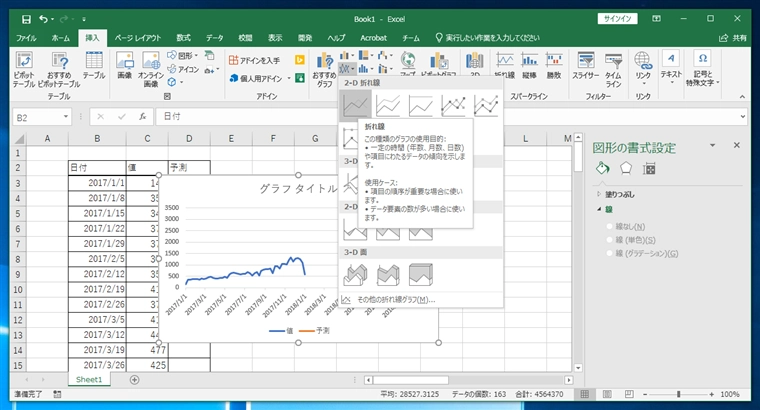Viewport: 760px width, 410px height.
Task: Collapse the 線 section
Action: [x=598, y=210]
